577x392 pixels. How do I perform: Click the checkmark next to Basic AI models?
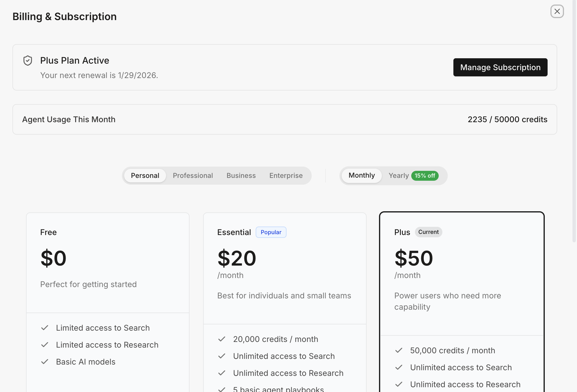pos(45,362)
